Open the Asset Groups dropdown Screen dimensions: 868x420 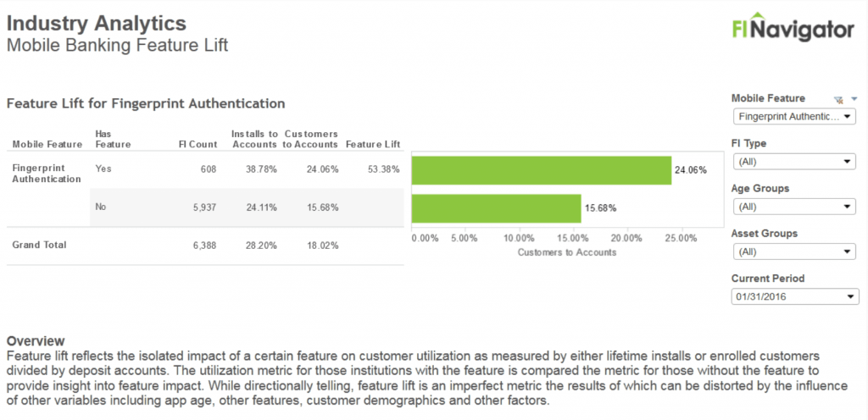[795, 251]
